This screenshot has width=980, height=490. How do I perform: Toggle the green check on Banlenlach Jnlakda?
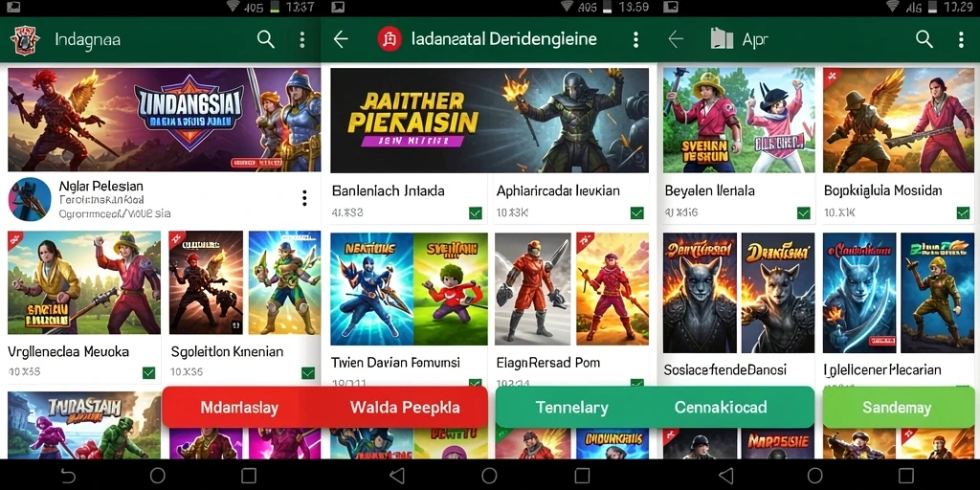click(476, 213)
